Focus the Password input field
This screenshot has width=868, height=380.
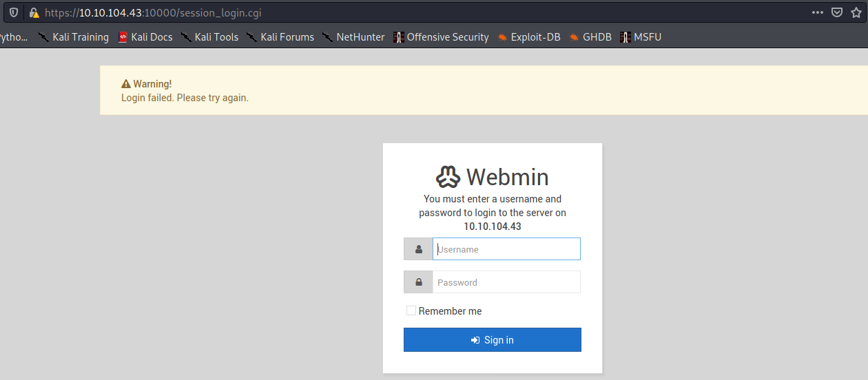tap(506, 282)
